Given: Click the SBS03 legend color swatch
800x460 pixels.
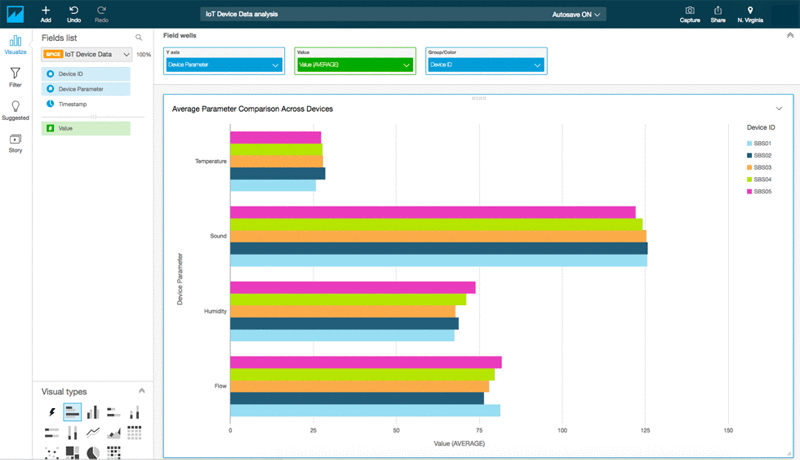Looking at the screenshot, I should (x=749, y=167).
